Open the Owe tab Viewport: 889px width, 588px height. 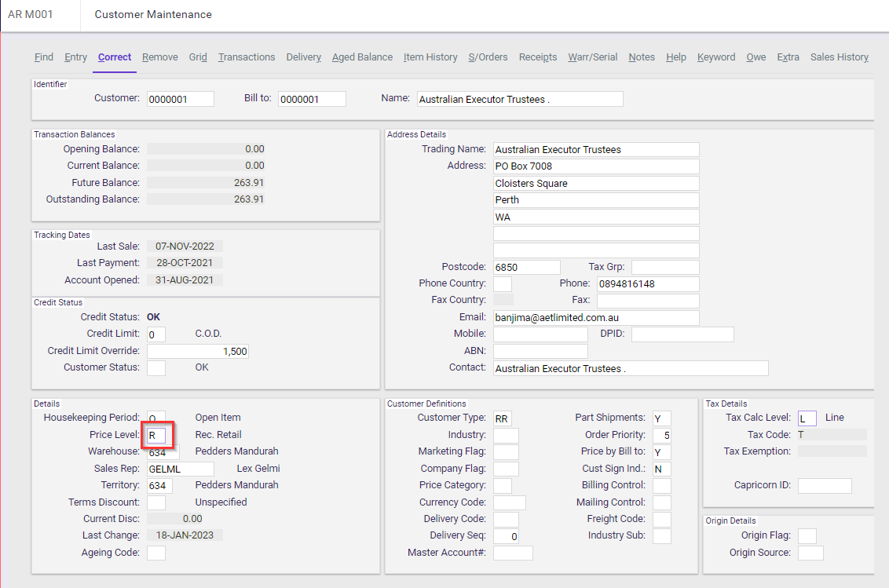[x=755, y=57]
